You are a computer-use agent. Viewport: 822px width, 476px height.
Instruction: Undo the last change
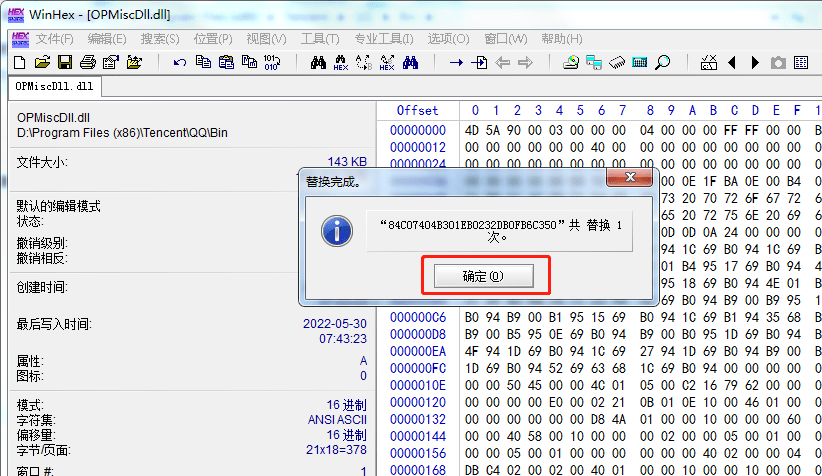pos(180,62)
